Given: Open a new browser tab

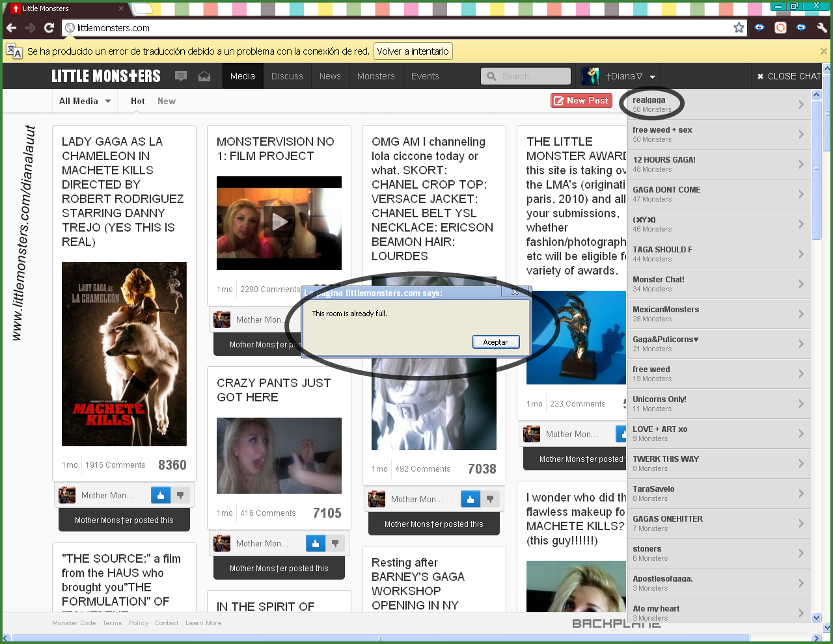Looking at the screenshot, I should pos(143,8).
